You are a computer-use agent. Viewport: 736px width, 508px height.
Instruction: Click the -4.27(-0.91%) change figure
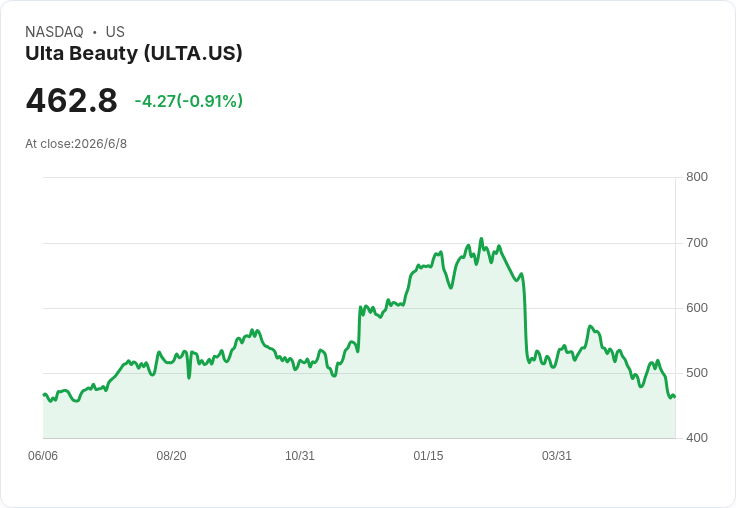point(189,101)
